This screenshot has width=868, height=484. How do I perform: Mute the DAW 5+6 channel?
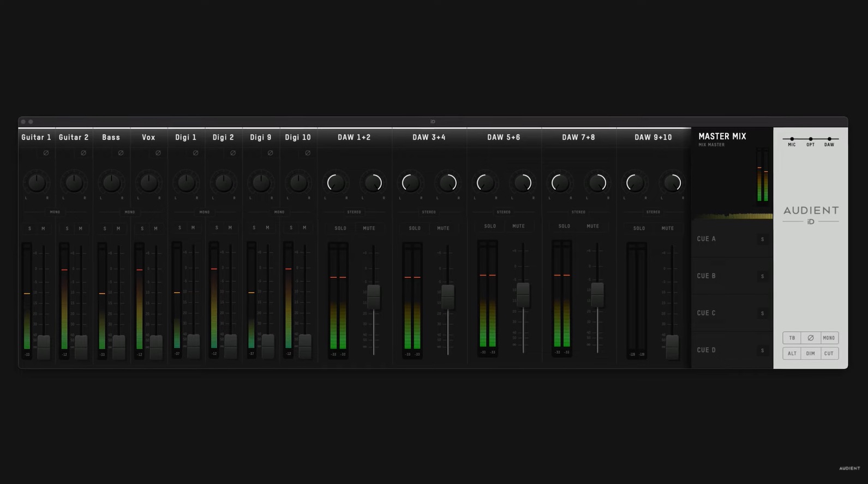tap(518, 226)
